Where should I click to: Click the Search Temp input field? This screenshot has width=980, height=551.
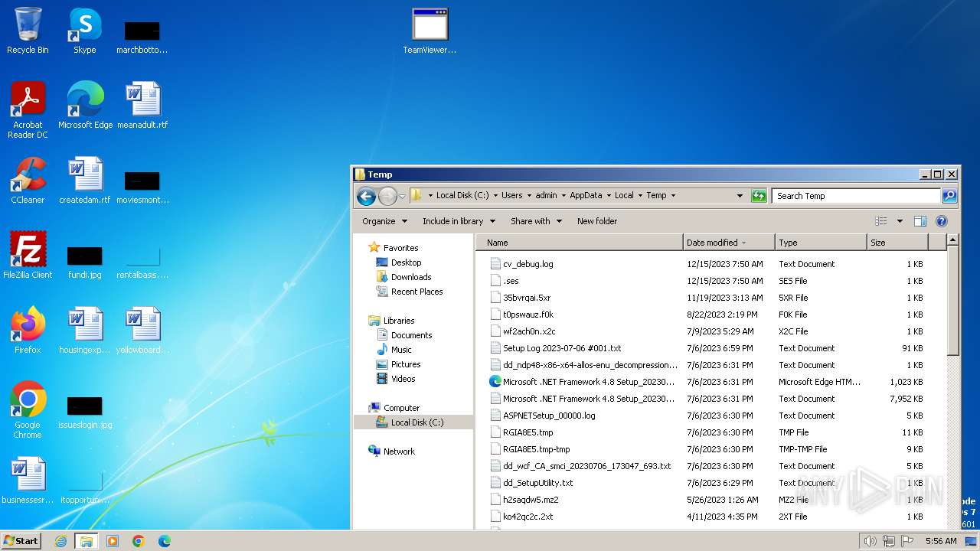(x=857, y=196)
